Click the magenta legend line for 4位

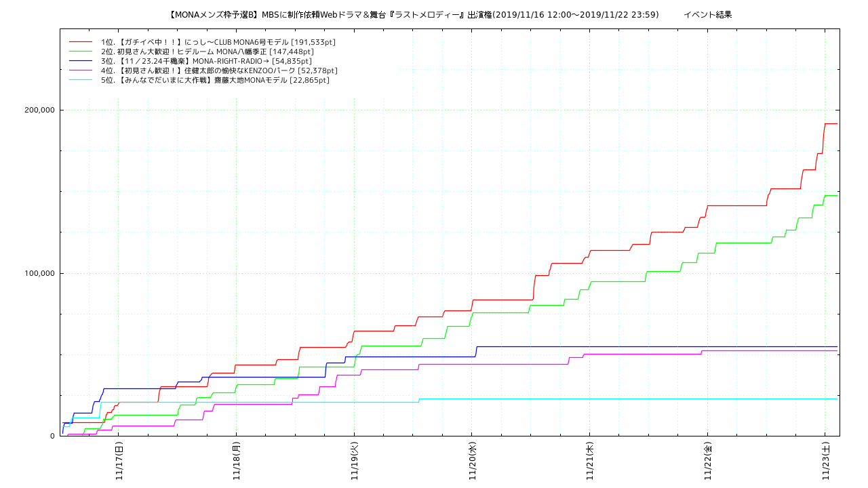click(80, 70)
